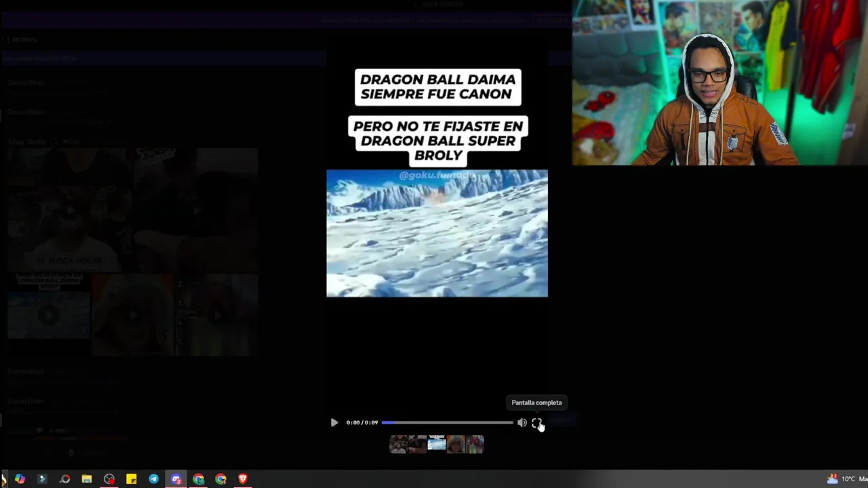Open Telegram from the taskbar
The height and width of the screenshot is (488, 868).
(154, 479)
